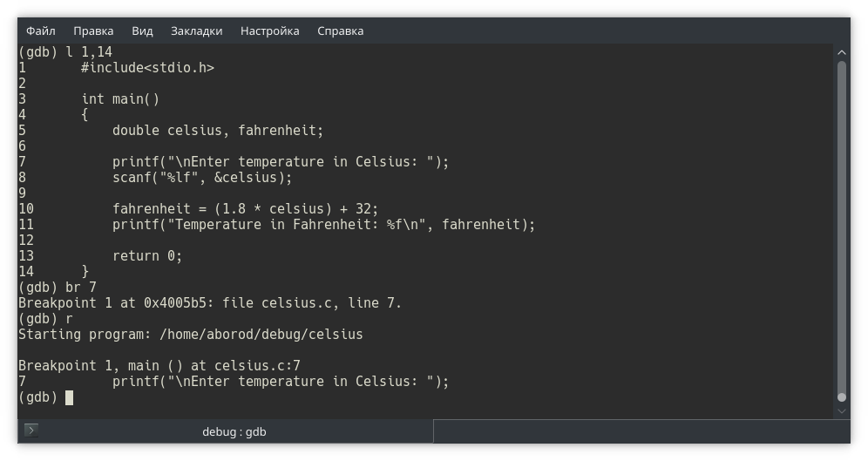Open the Правка menu
868x461 pixels.
(93, 31)
